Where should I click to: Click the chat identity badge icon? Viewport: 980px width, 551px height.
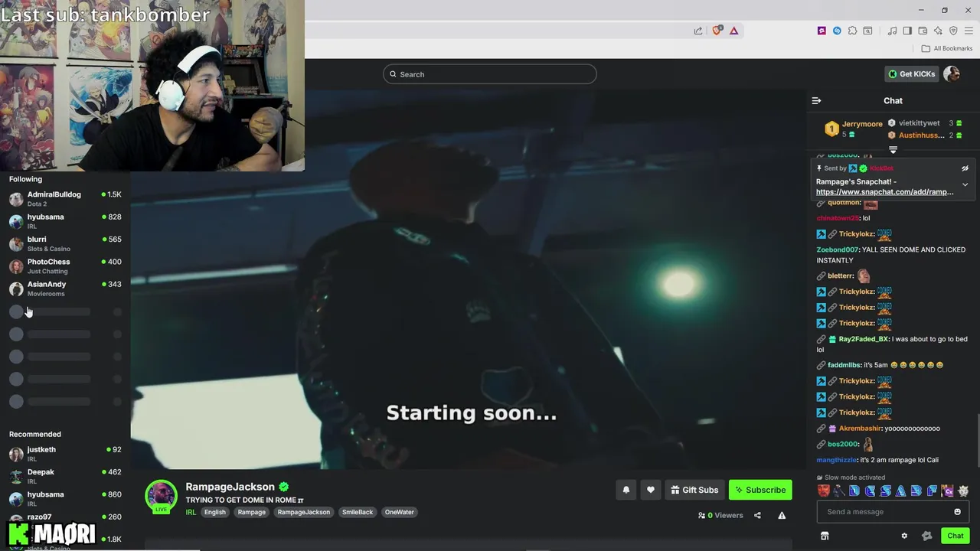[x=926, y=536]
